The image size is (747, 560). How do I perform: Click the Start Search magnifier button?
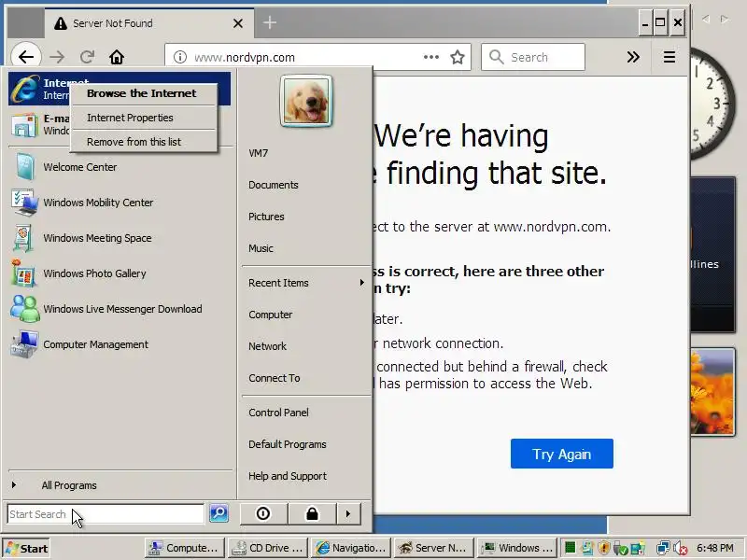coord(219,513)
